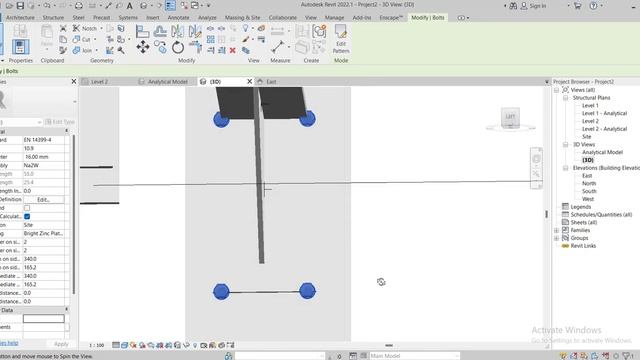Select Revit Links in Project Browser
The width and height of the screenshot is (640, 360).
(583, 246)
